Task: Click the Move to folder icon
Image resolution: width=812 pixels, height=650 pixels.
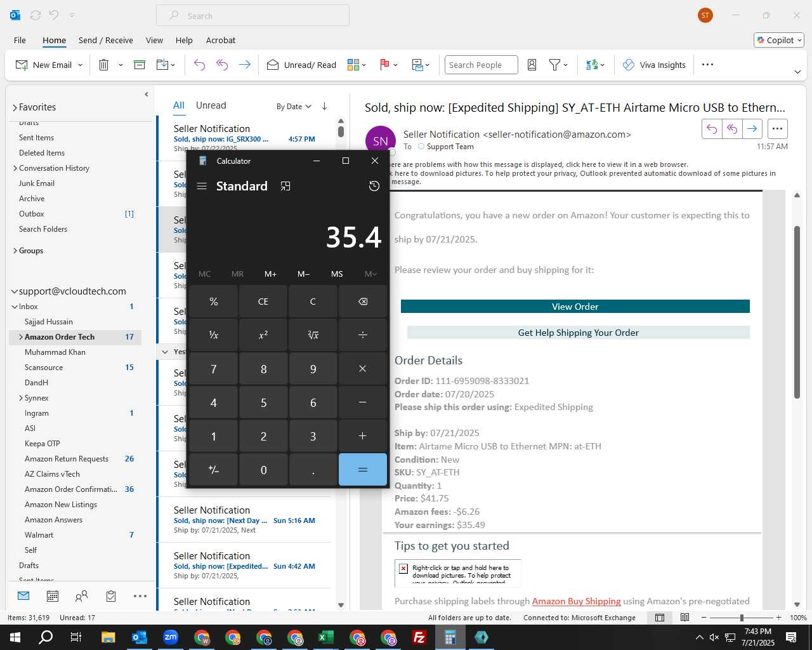Action: coord(162,65)
